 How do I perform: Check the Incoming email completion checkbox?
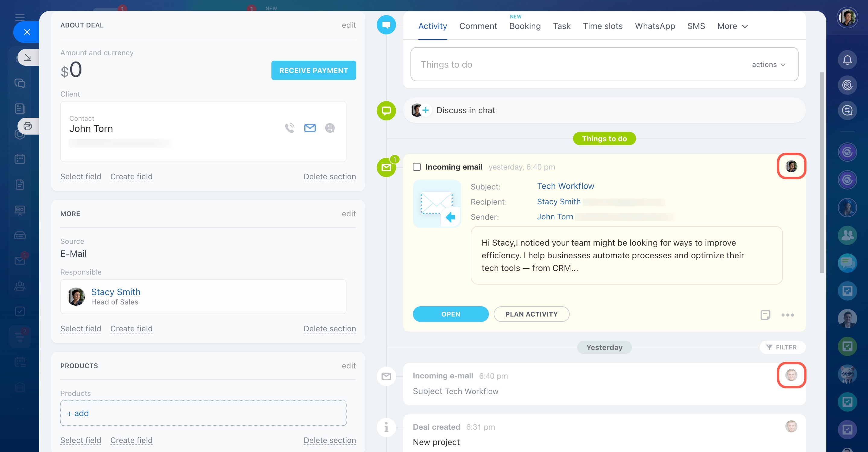pyautogui.click(x=417, y=167)
